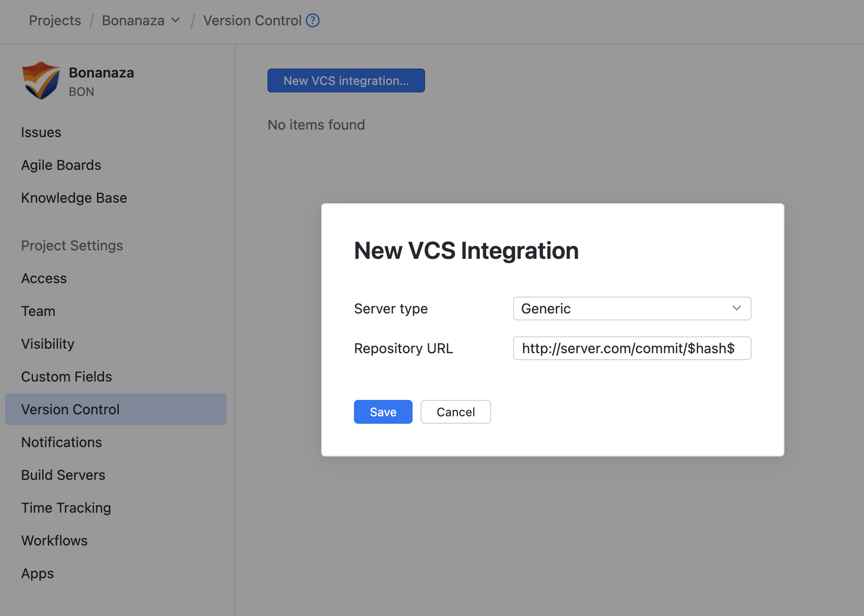This screenshot has height=616, width=864.
Task: Save the new VCS integration
Action: click(383, 412)
